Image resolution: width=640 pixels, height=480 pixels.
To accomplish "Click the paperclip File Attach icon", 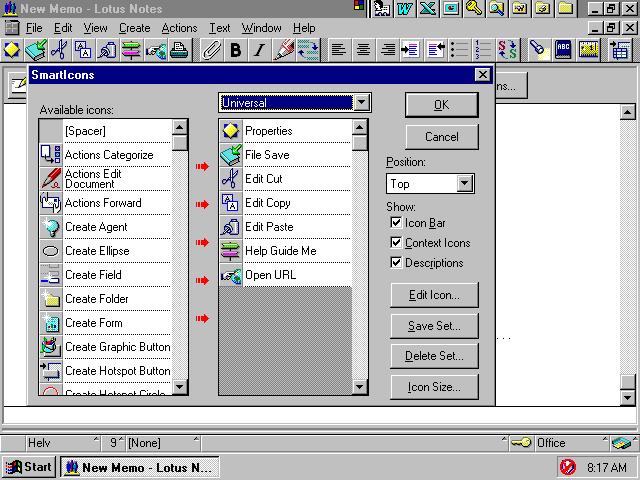I will pyautogui.click(x=212, y=50).
